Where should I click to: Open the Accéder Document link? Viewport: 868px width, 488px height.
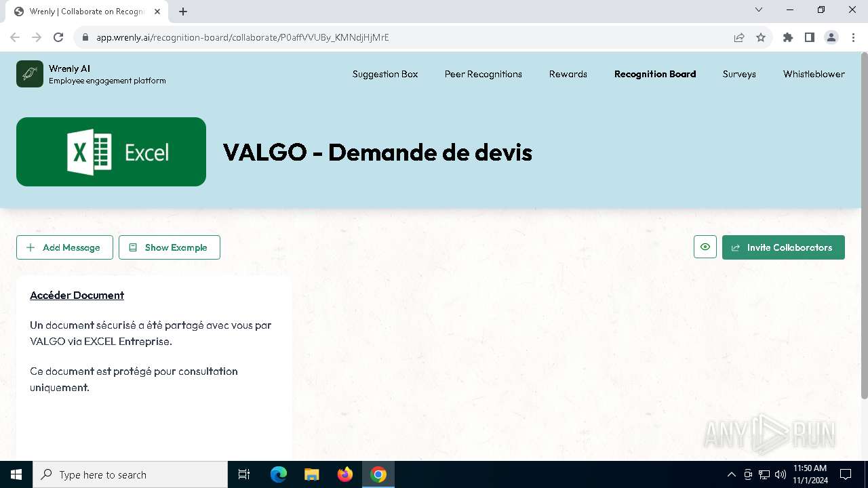[x=77, y=296]
